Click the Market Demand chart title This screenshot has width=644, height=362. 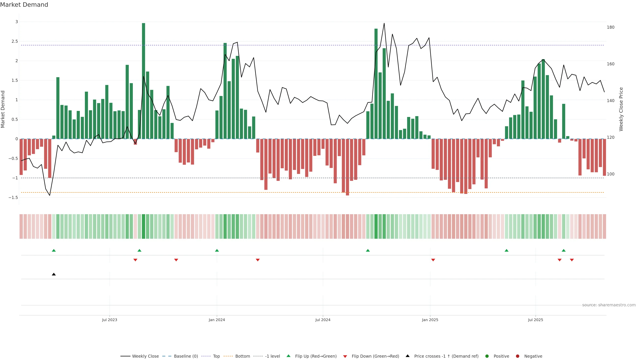tap(24, 5)
